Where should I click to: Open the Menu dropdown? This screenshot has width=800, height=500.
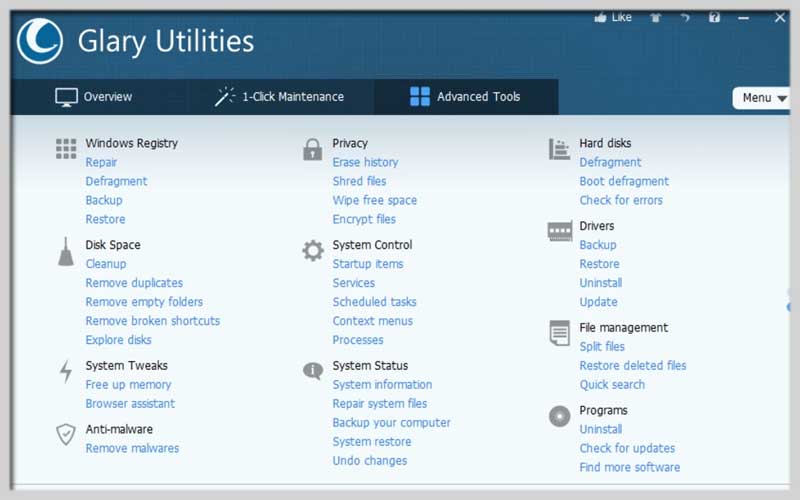[x=762, y=98]
